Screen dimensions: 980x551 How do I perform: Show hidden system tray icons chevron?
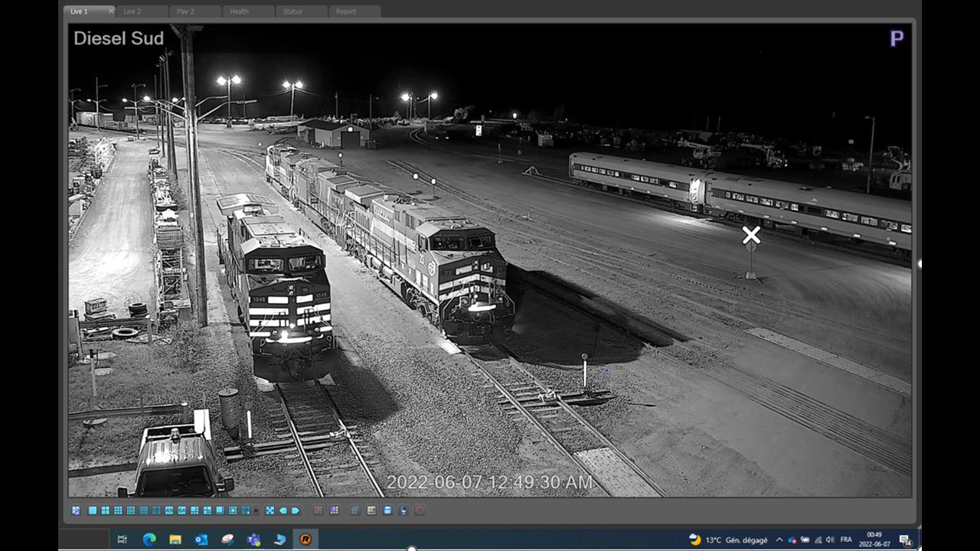coord(779,540)
